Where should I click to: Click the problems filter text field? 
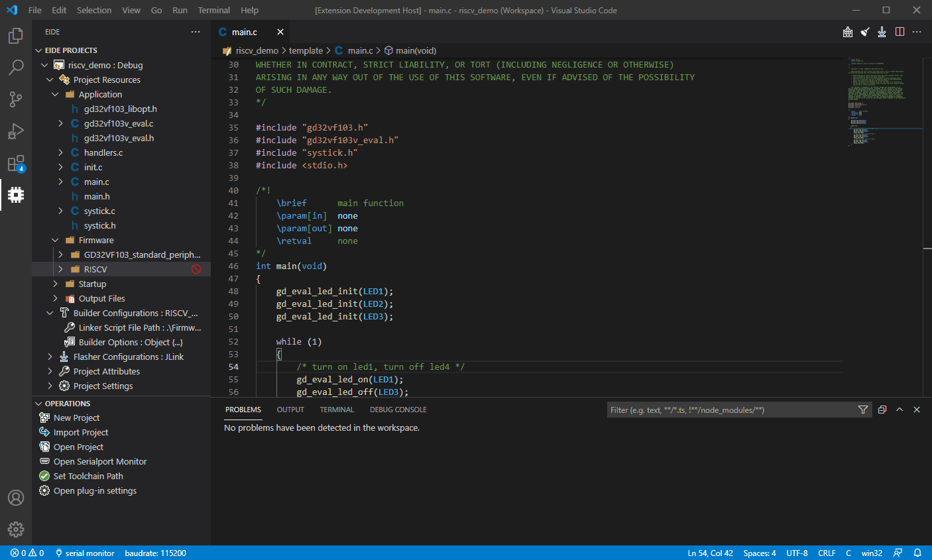[729, 410]
